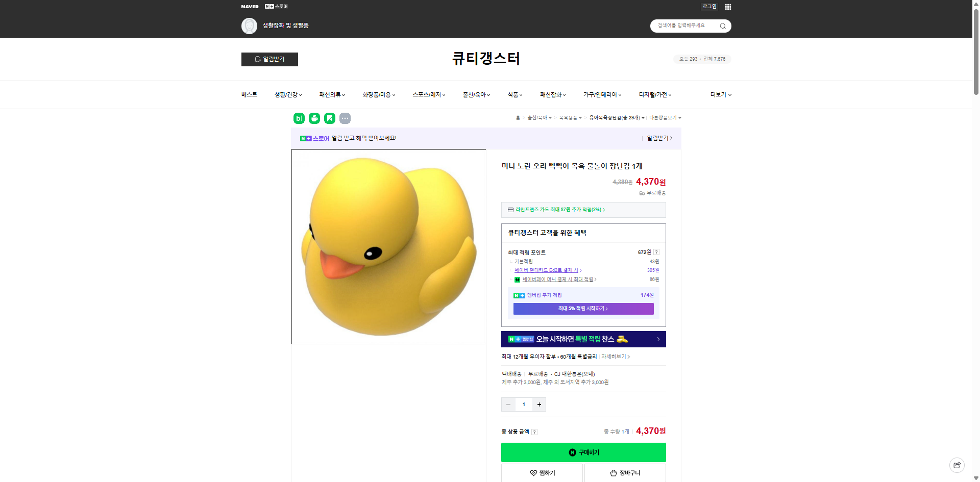980x482 pixels.
Task: Click the 알림받기 bell notification button
Action: point(269,59)
